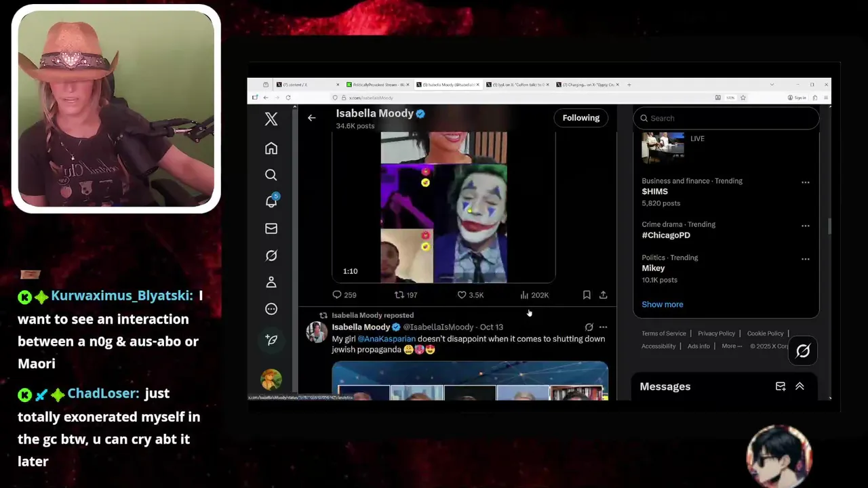Click browser back arrow
The width and height of the screenshot is (868, 488).
pyautogui.click(x=264, y=98)
